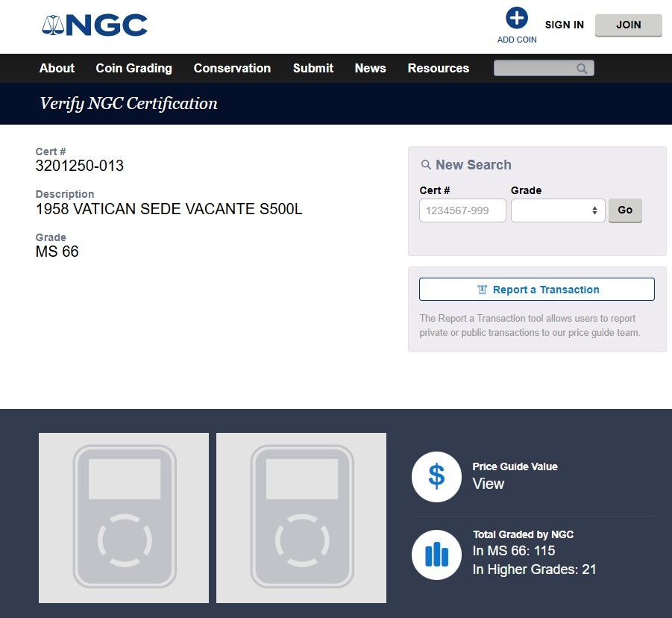Open the Grade dropdown

click(558, 210)
